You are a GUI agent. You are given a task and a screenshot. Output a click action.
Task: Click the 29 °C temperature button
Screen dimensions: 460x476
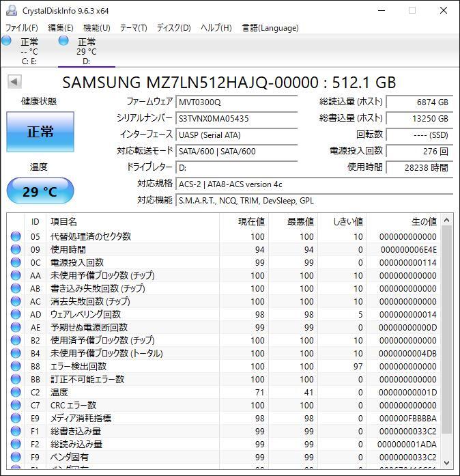point(40,191)
